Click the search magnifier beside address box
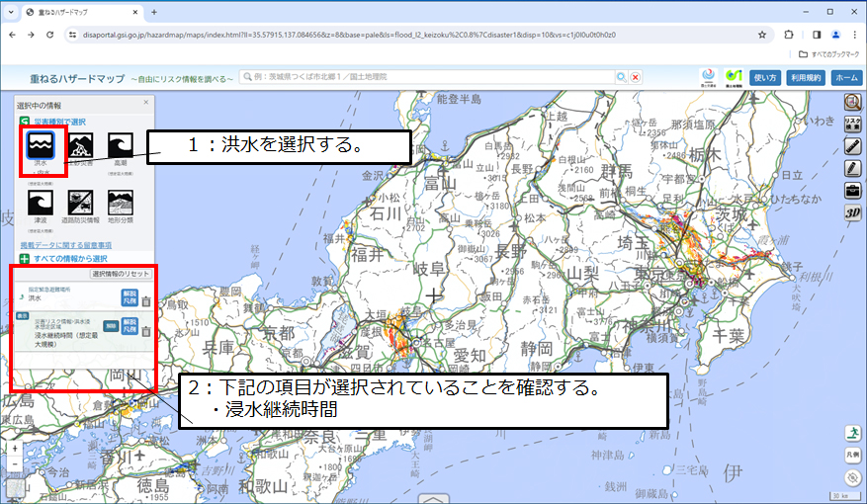867x504 pixels. click(622, 77)
